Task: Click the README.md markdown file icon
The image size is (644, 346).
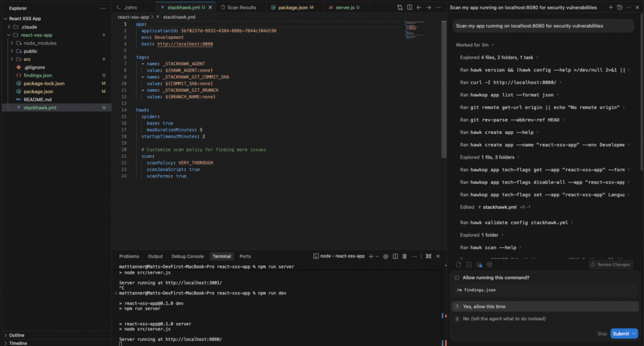Action: (x=18, y=99)
